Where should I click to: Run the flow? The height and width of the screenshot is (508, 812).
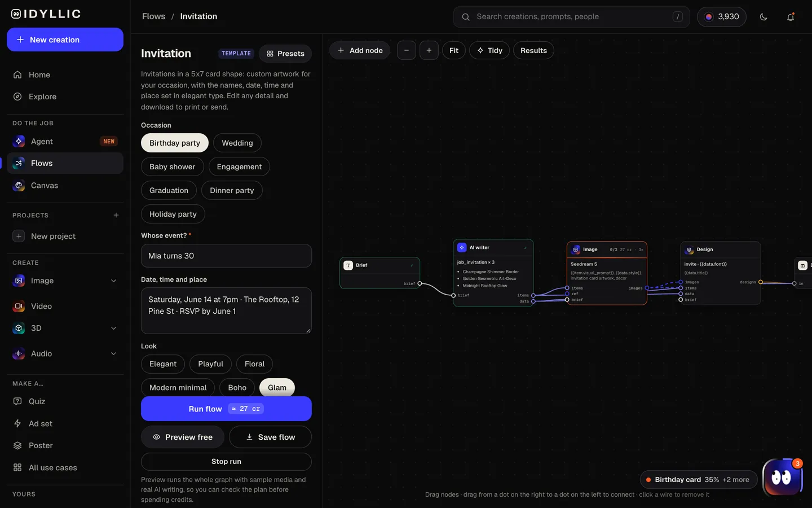[x=226, y=409]
